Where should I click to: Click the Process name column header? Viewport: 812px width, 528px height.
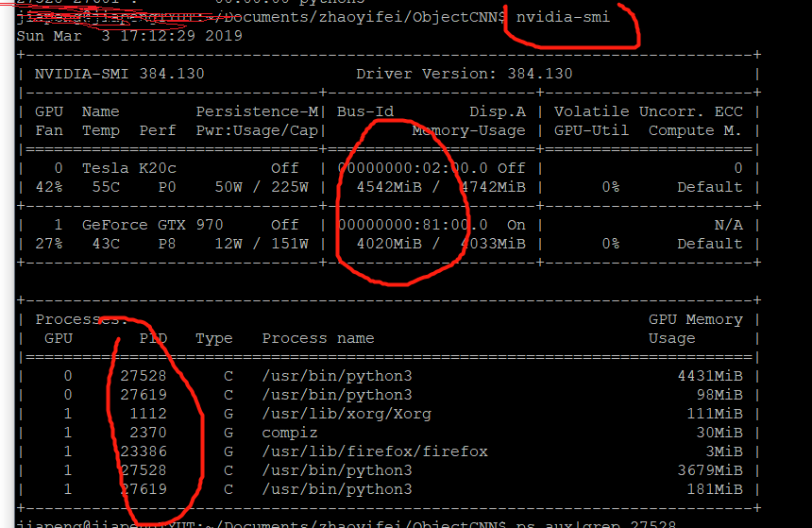click(318, 338)
